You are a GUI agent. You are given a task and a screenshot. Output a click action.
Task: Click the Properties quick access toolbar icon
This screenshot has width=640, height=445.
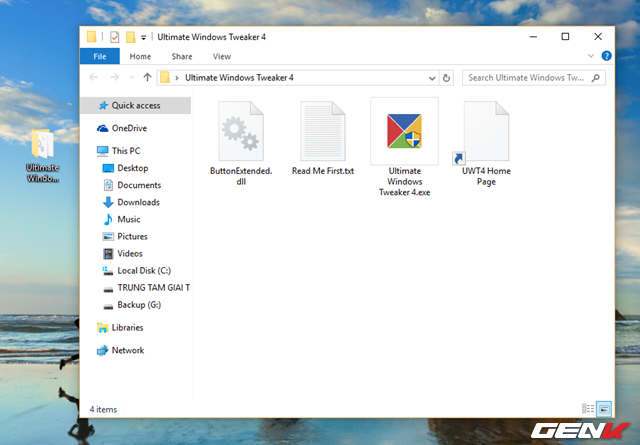click(x=115, y=37)
